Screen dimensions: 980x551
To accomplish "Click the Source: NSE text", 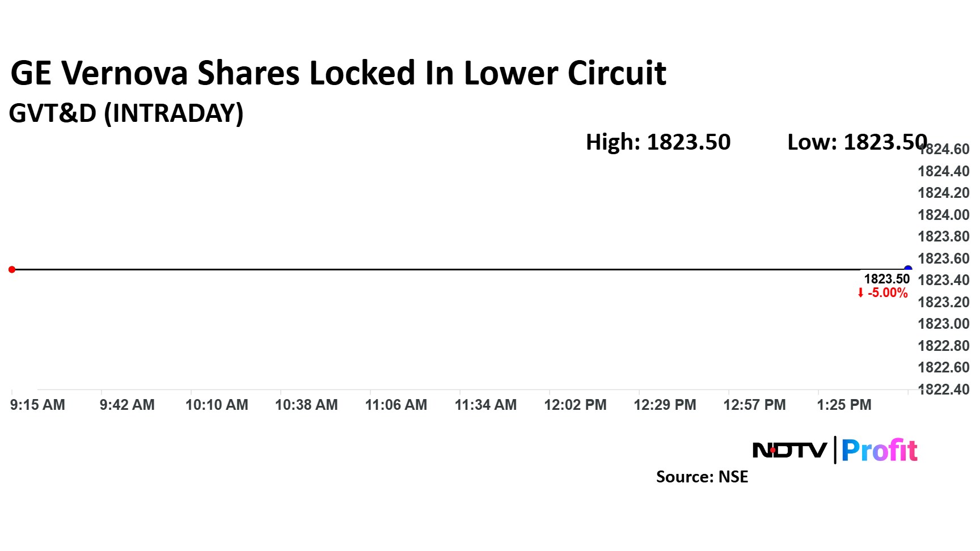I will 702,477.
